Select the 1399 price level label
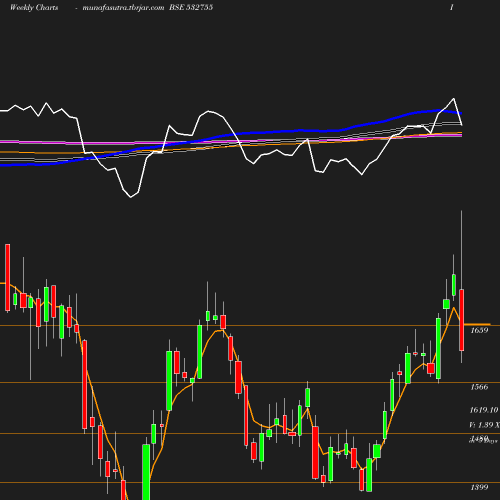Viewport: 500px width, 500px height. tap(479, 487)
